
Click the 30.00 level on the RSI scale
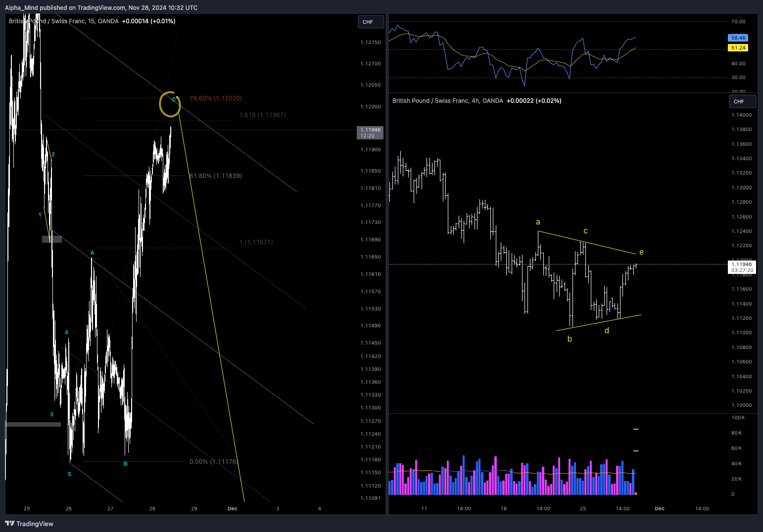[x=738, y=78]
